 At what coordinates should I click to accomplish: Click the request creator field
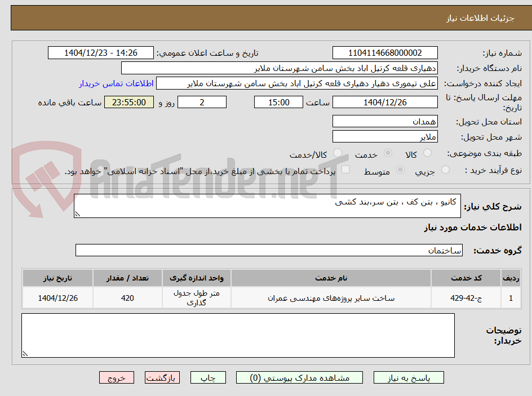click(297, 83)
